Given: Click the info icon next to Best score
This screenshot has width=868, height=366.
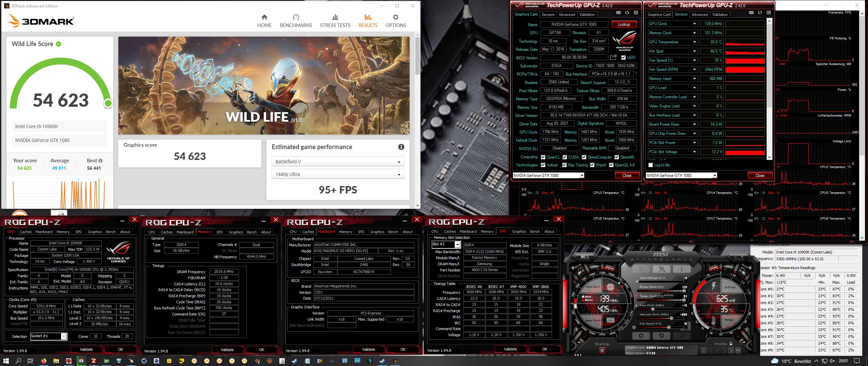Looking at the screenshot, I should pyautogui.click(x=100, y=161).
